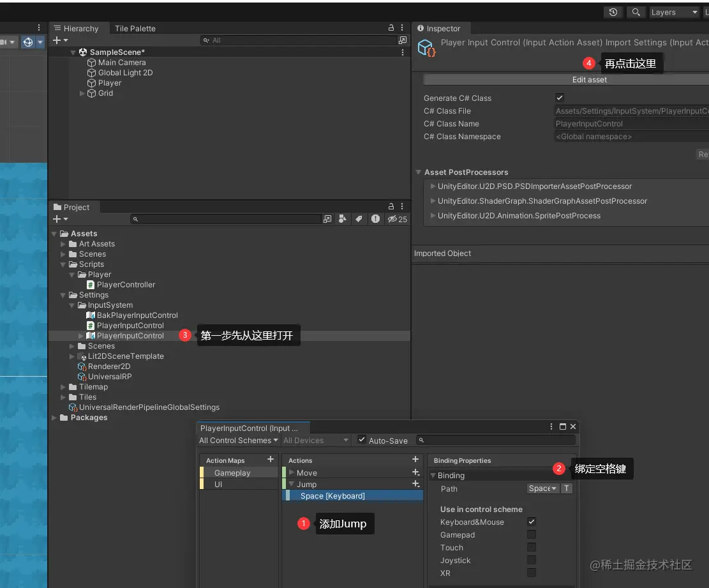The height and width of the screenshot is (588, 709).
Task: Open the binding Path Space dropdown
Action: (x=542, y=489)
